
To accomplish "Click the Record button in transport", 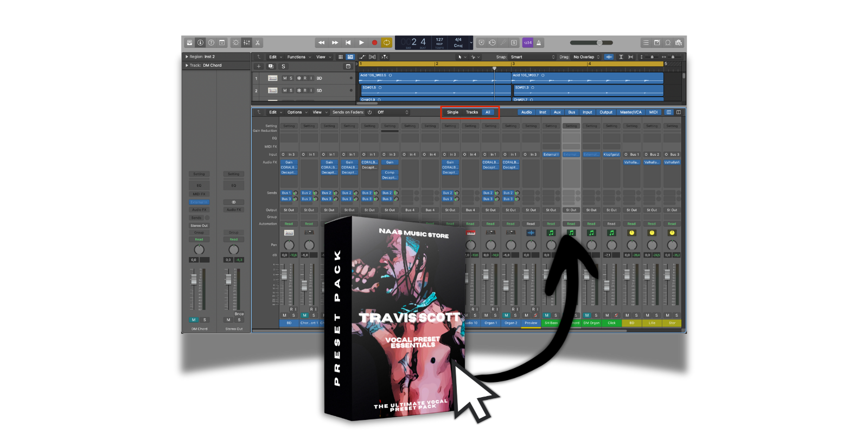I will point(374,42).
